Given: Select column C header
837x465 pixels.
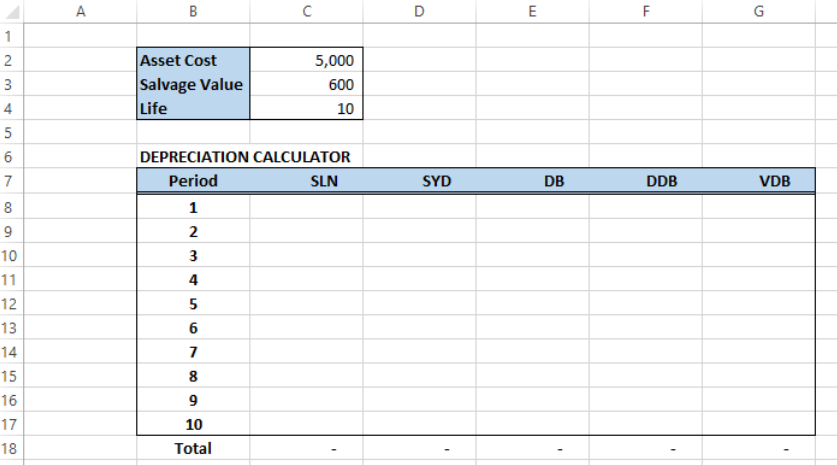Looking at the screenshot, I should coord(306,11).
